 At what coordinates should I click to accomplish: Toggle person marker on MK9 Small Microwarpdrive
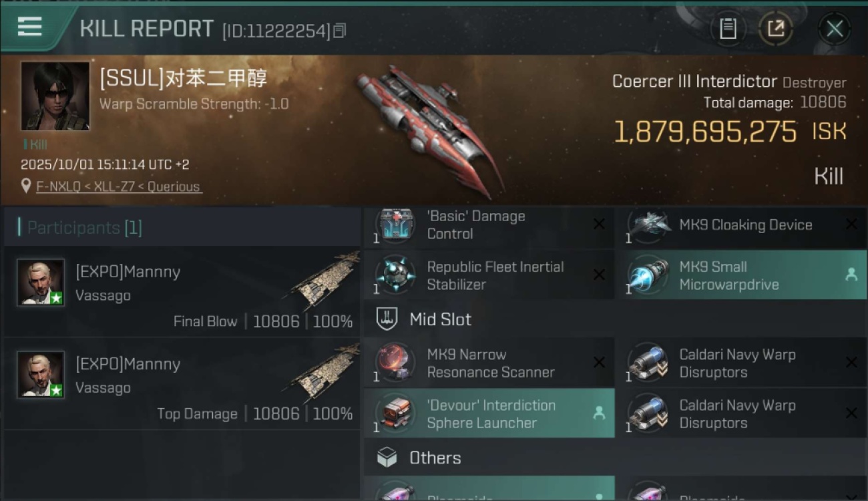851,275
